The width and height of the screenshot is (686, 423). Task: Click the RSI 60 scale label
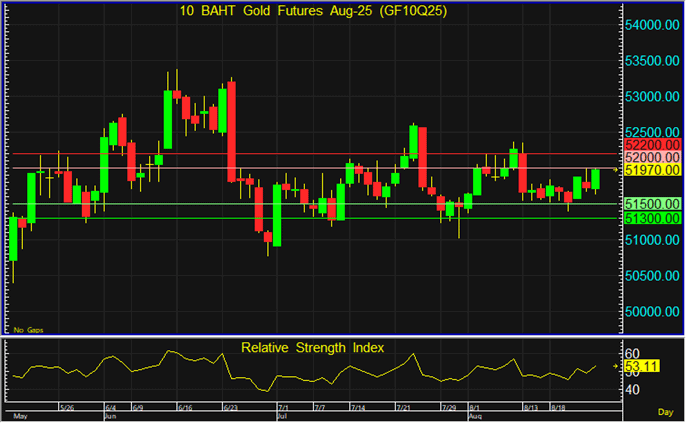[x=631, y=353]
